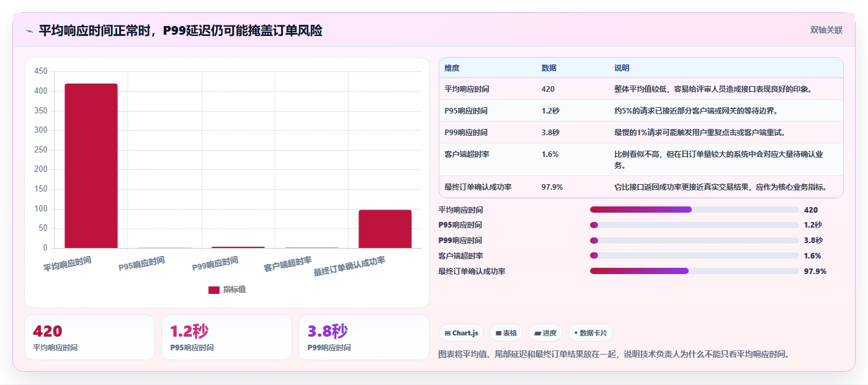Image resolution: width=868 pixels, height=385 pixels.
Task: Click the P99响应时间 progress bar
Action: (x=694, y=241)
